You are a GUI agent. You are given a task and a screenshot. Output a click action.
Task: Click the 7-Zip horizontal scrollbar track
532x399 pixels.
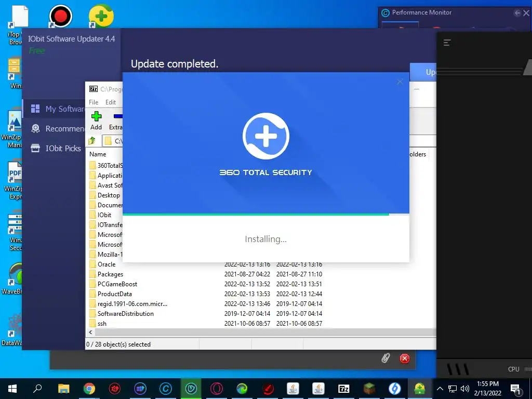pyautogui.click(x=264, y=332)
